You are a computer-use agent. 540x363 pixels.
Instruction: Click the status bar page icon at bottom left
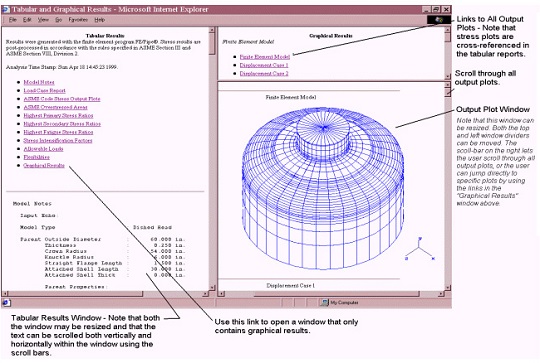tap(7, 303)
